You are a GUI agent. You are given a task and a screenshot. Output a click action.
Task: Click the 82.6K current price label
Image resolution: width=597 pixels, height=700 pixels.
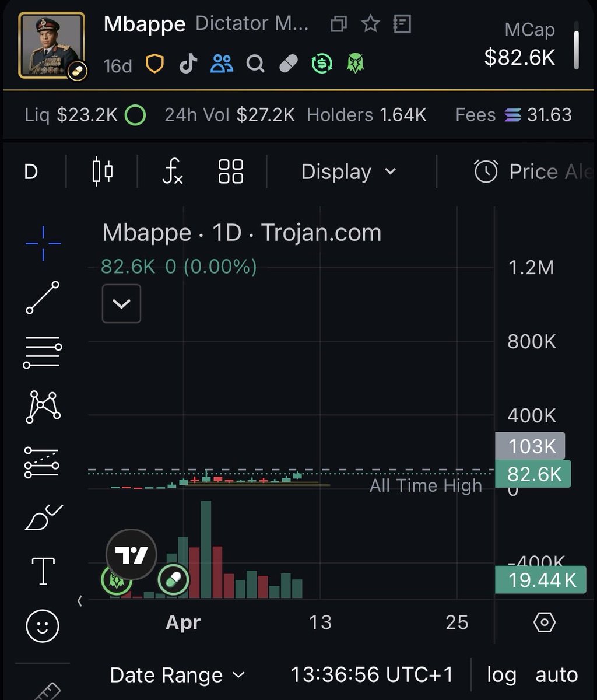[533, 474]
